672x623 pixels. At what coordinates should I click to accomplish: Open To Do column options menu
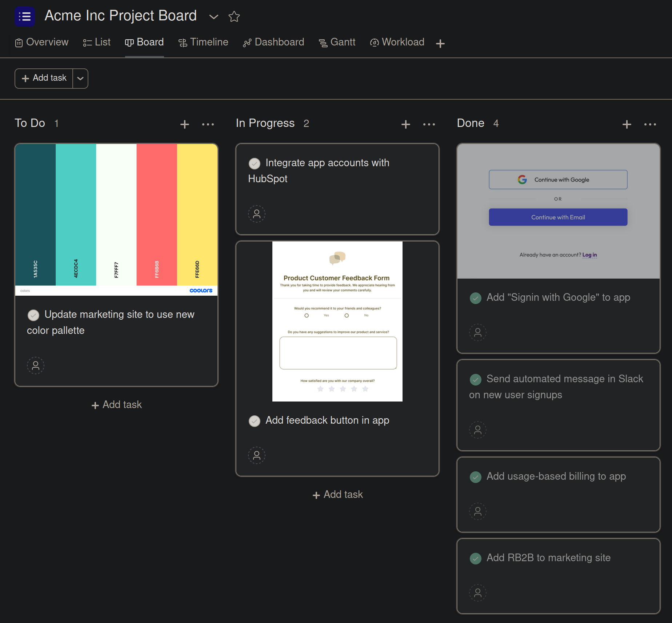pyautogui.click(x=208, y=124)
